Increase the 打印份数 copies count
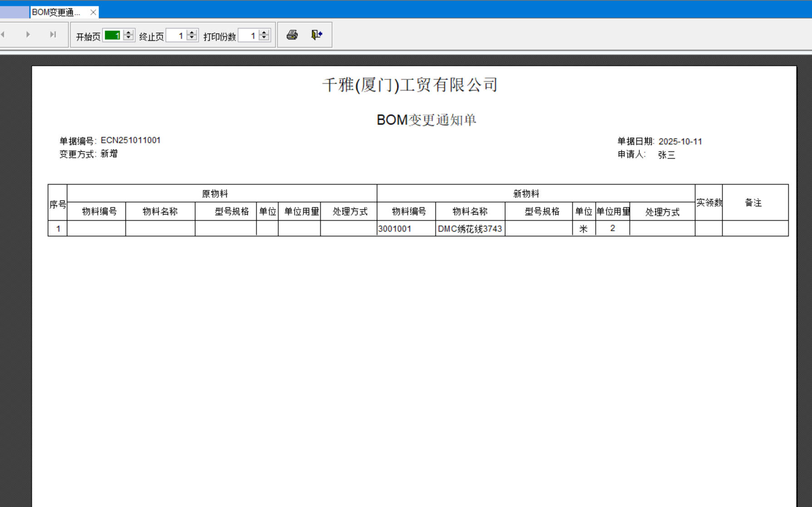 click(x=264, y=32)
